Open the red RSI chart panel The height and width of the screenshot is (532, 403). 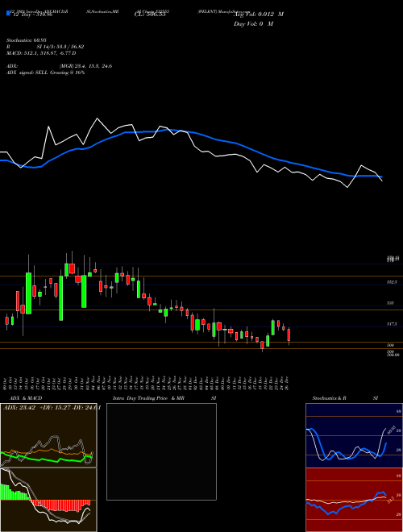(x=354, y=500)
